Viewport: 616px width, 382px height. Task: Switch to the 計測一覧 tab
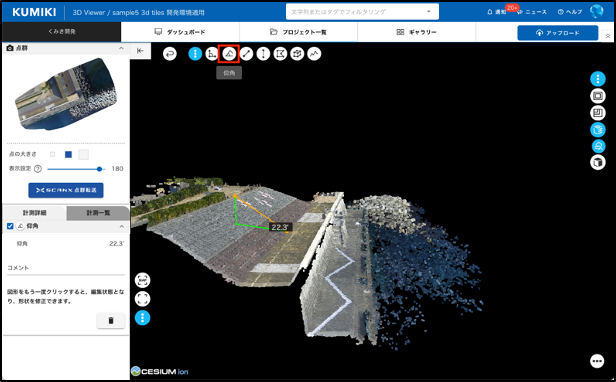[x=98, y=213]
